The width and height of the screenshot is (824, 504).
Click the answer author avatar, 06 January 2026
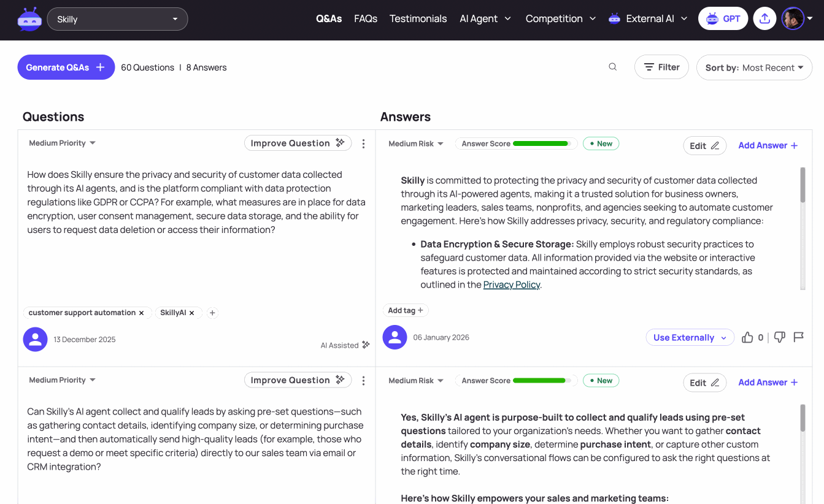(395, 337)
